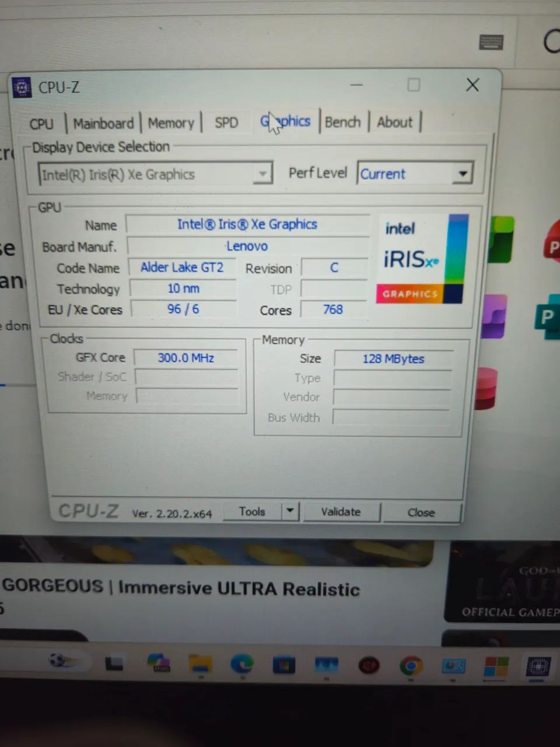Select the Graphics tab

click(285, 121)
